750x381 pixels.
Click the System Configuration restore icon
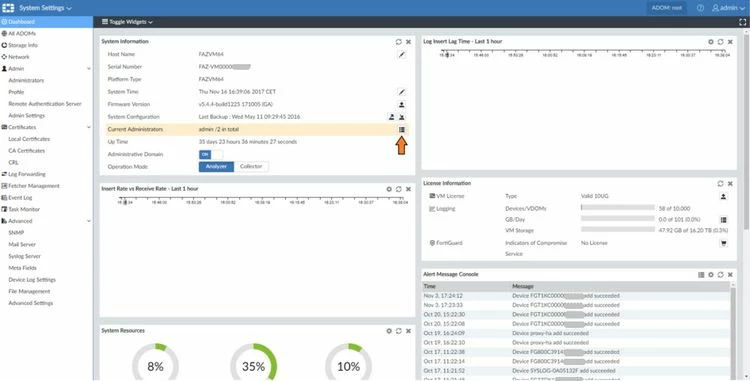point(402,117)
